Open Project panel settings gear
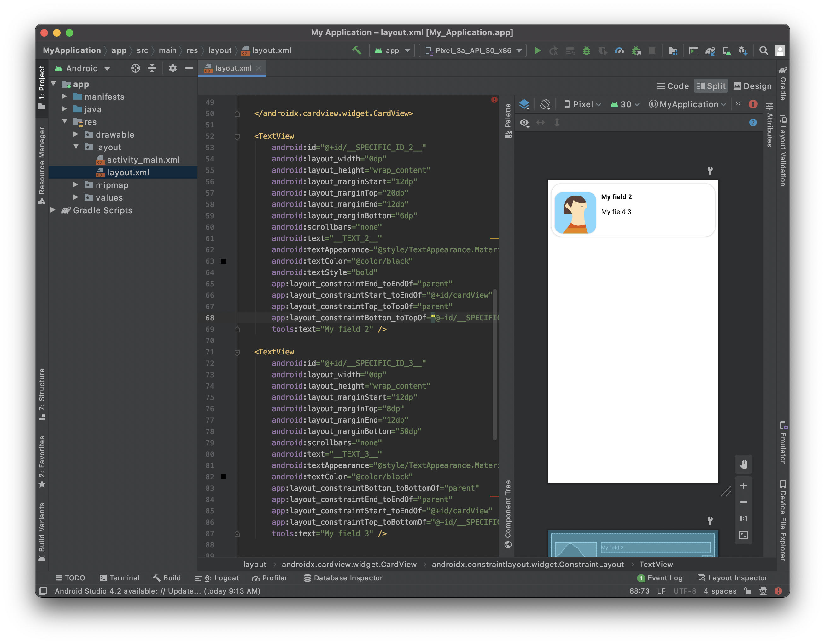825x644 pixels. point(172,68)
